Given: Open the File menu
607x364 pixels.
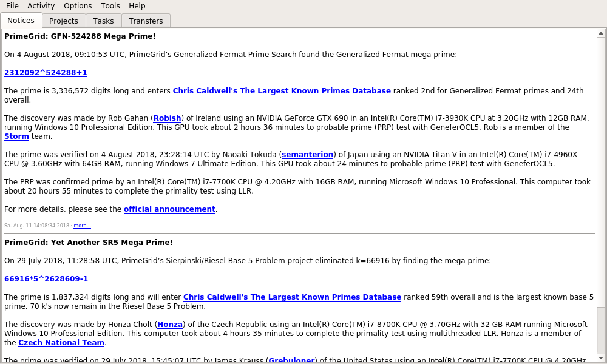Looking at the screenshot, I should click(12, 6).
